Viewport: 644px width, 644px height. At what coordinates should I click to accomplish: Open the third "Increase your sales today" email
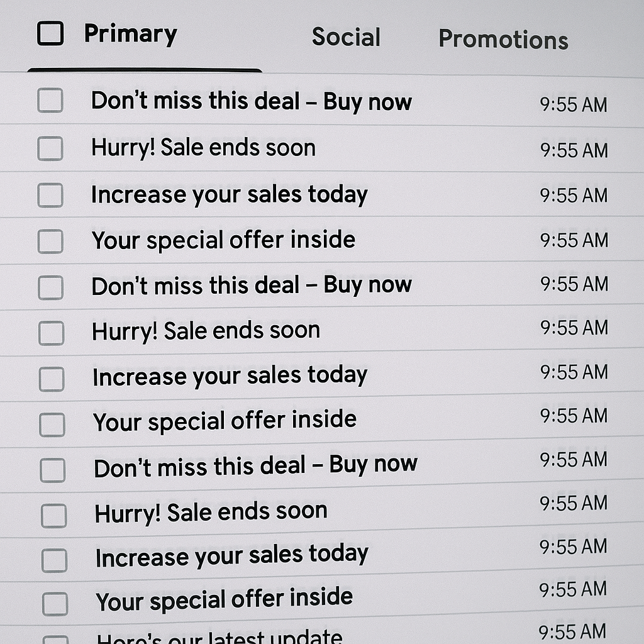pos(231,556)
